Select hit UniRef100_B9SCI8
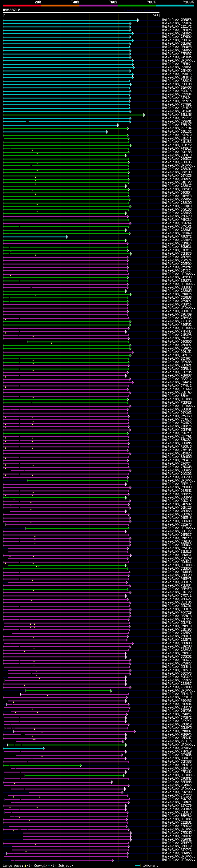 tap(177, 91)
